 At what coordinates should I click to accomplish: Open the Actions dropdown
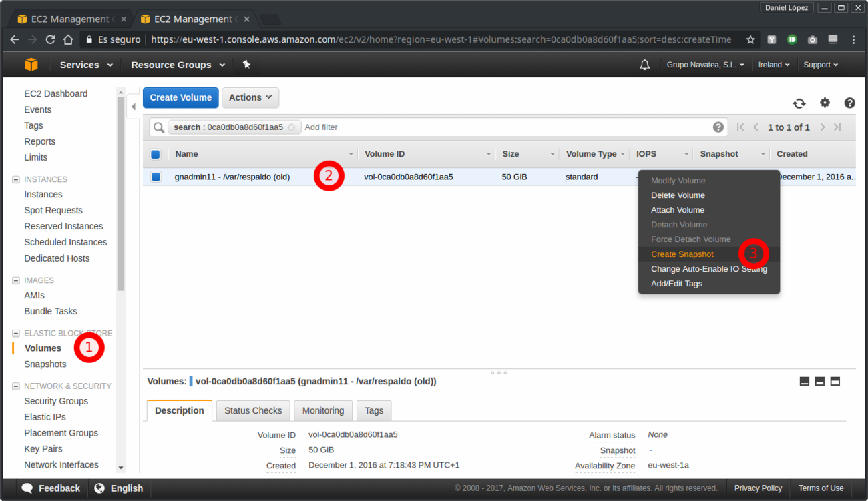[x=250, y=97]
